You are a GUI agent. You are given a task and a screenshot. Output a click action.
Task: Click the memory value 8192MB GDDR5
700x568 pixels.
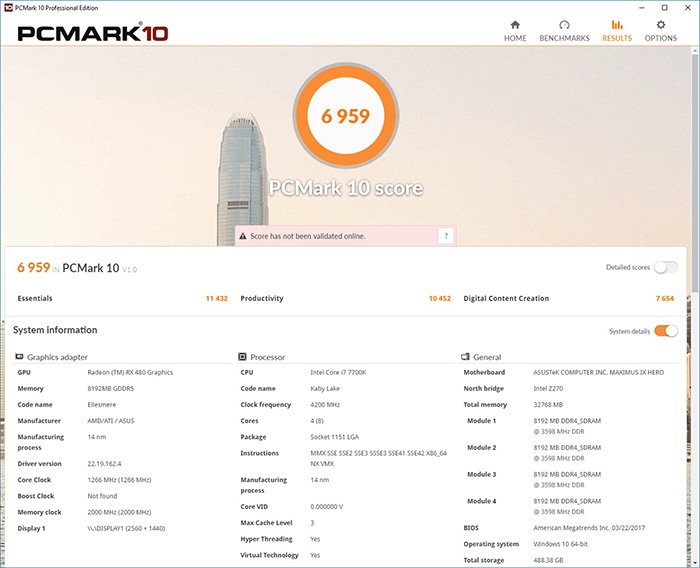(110, 388)
